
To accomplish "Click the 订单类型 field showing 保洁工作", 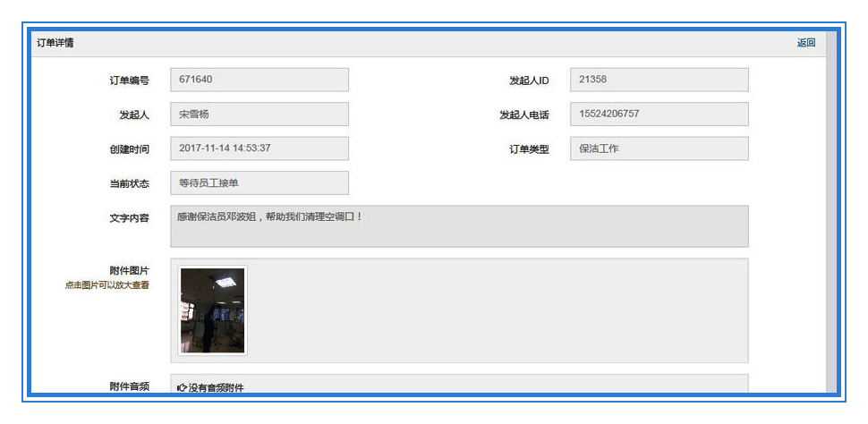I will tap(660, 148).
